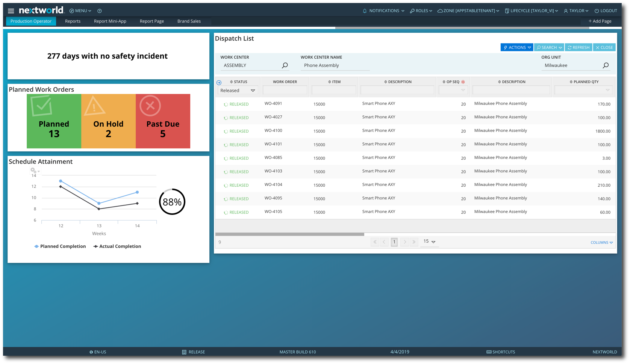The width and height of the screenshot is (630, 364).
Task: Click Add Page
Action: [600, 21]
